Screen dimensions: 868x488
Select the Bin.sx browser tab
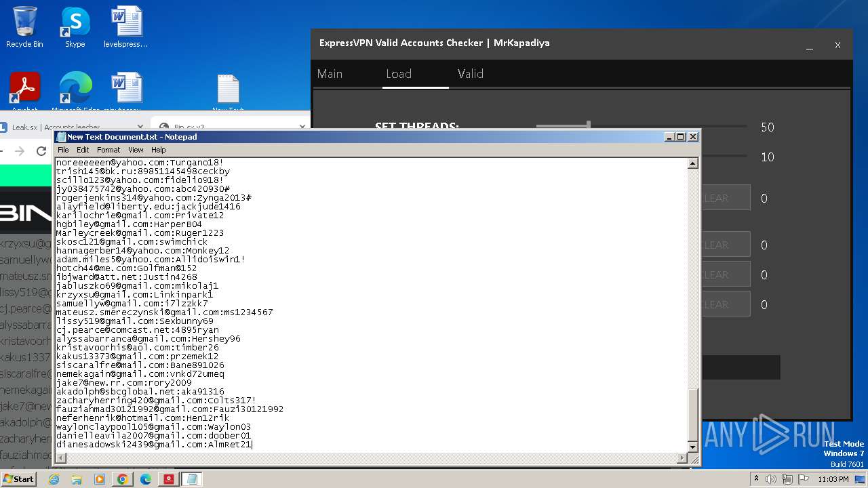(x=231, y=127)
